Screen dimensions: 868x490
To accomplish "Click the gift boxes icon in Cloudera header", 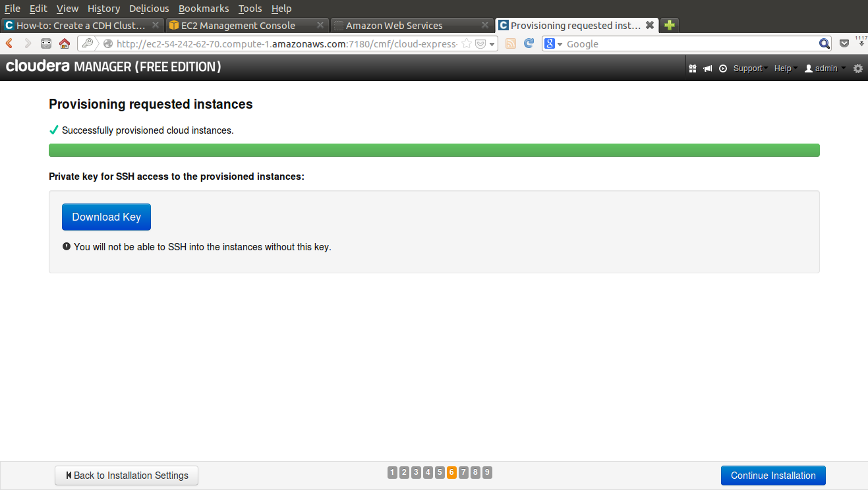I will (693, 68).
